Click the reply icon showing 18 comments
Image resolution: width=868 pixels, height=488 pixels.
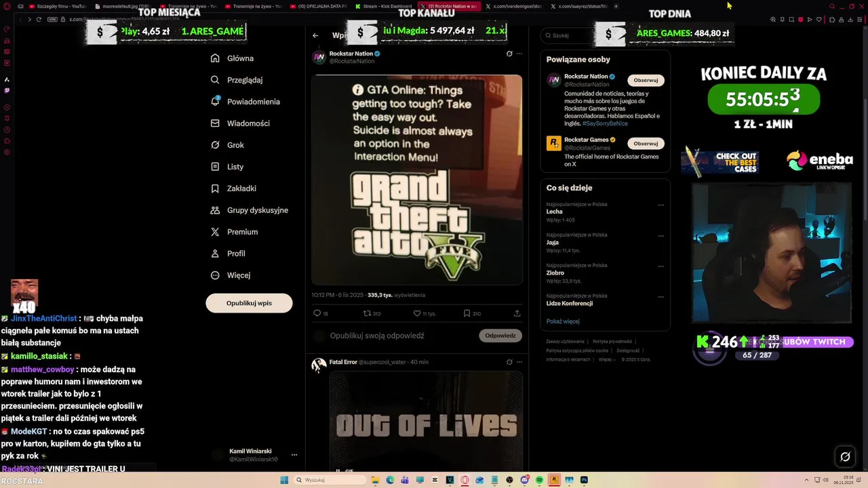pyautogui.click(x=317, y=313)
